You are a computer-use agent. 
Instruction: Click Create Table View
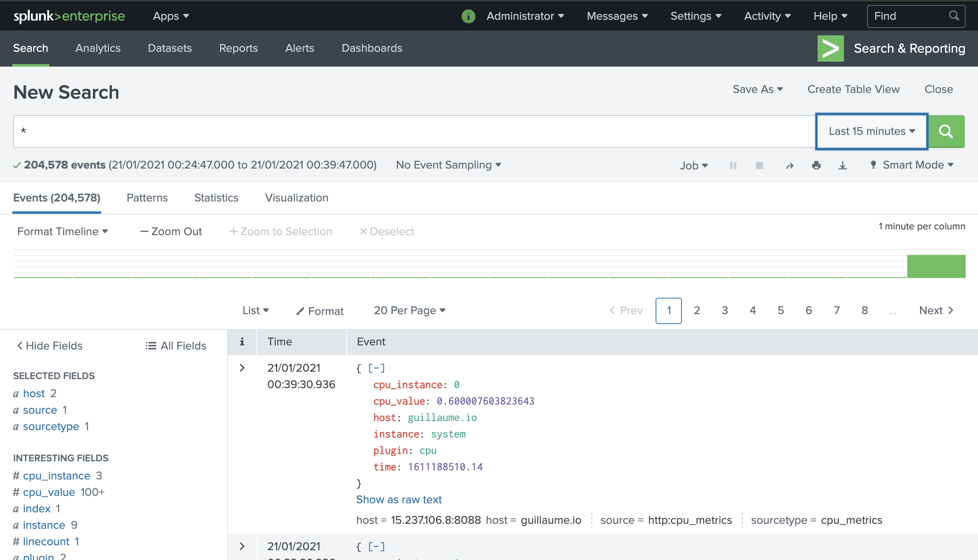853,89
